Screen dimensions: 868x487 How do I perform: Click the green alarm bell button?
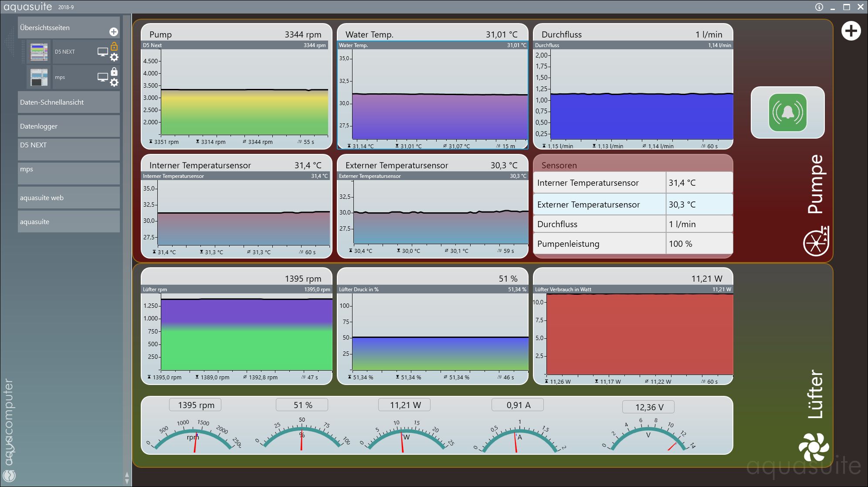click(x=787, y=112)
